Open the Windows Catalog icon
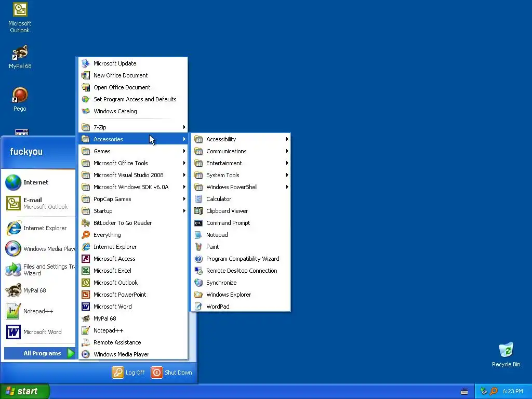 (x=86, y=111)
